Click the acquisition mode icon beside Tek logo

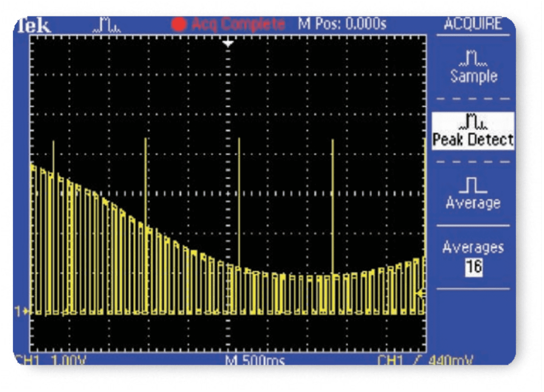click(x=107, y=27)
